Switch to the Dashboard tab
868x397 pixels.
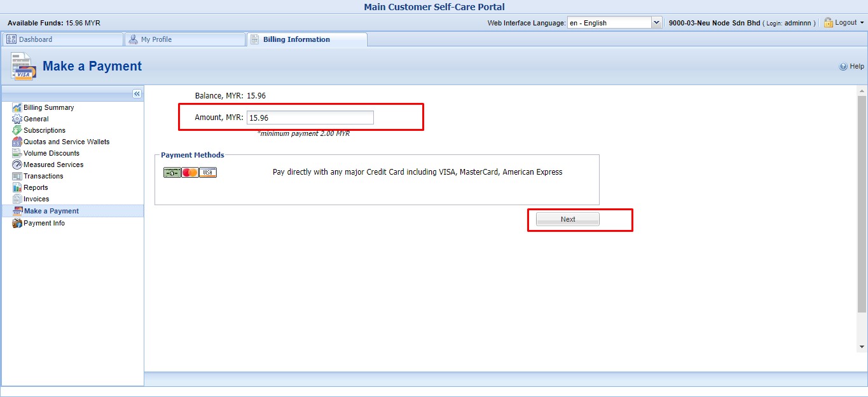[x=62, y=39]
